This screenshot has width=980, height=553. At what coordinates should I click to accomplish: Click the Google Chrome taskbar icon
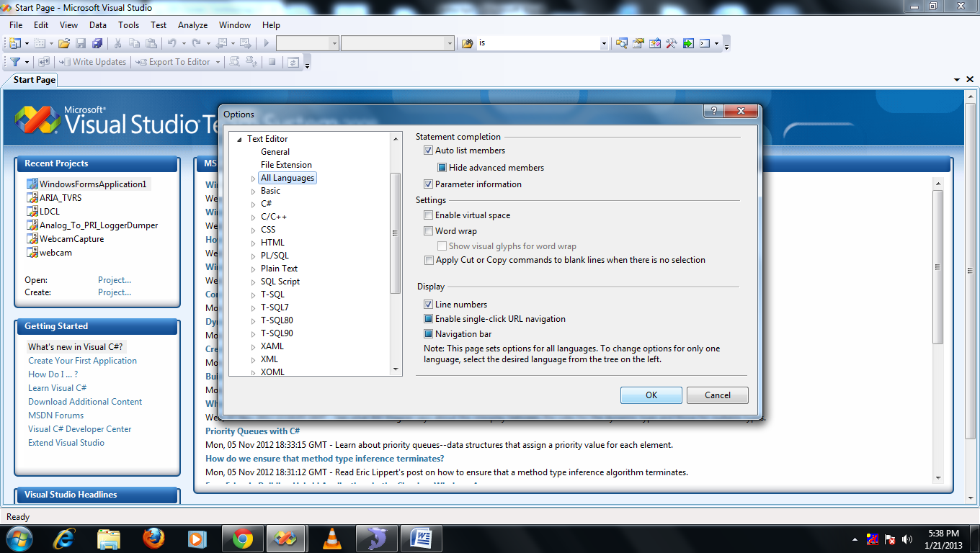[x=242, y=539]
